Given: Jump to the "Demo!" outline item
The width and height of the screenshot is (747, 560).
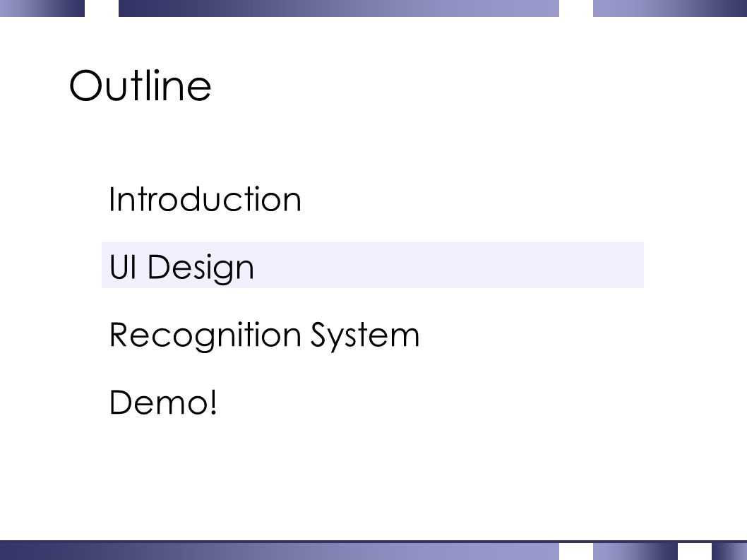Looking at the screenshot, I should [163, 403].
